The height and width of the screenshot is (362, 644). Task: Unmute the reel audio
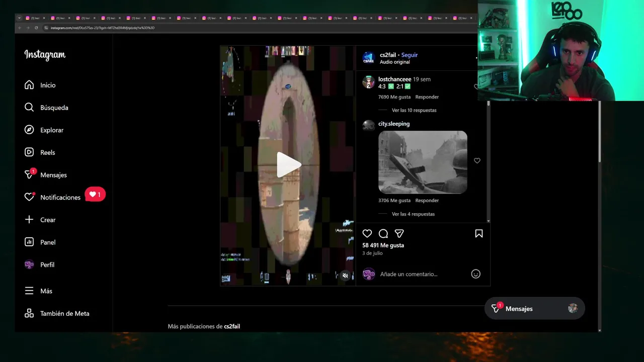pos(345,276)
